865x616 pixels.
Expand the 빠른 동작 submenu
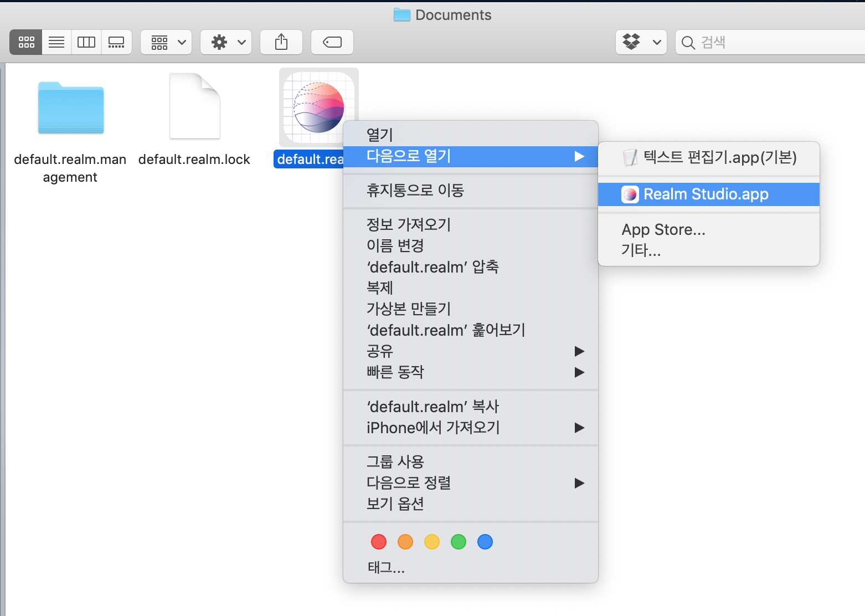click(x=471, y=372)
